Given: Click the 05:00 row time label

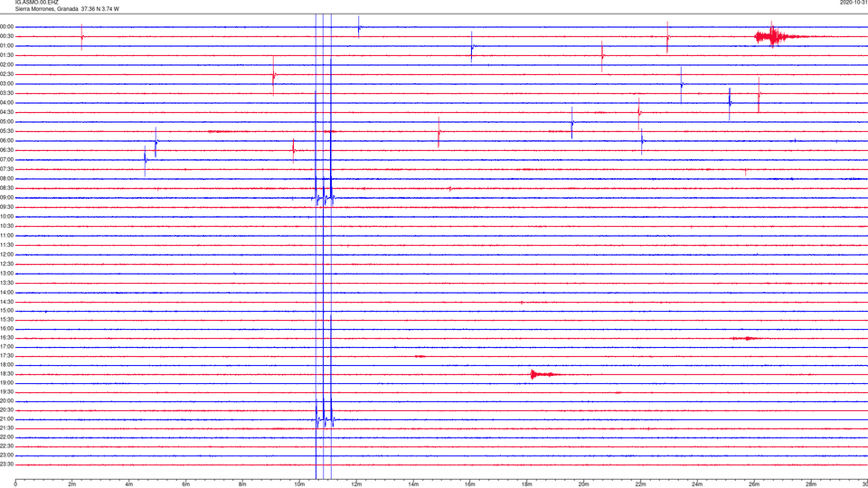Looking at the screenshot, I should 6,122.
